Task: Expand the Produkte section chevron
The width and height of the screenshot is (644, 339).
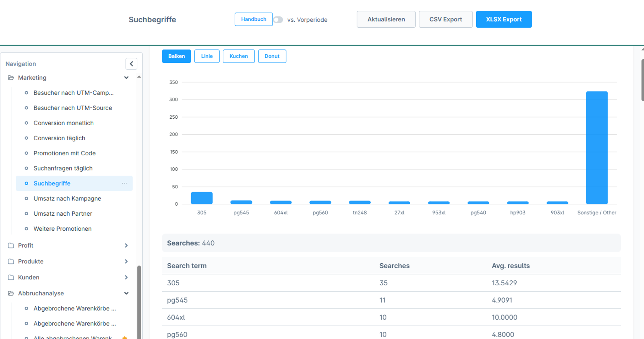Action: (126, 261)
